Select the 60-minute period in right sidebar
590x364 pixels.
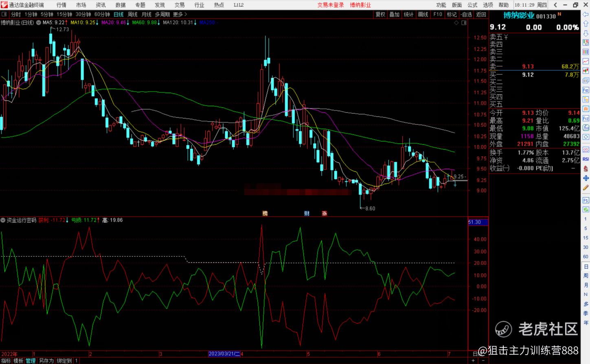[x=586, y=257]
